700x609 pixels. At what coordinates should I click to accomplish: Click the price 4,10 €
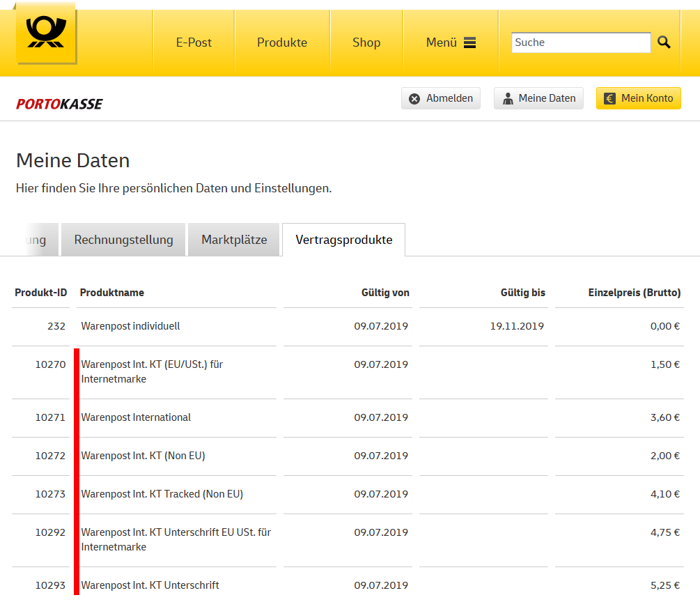click(664, 494)
